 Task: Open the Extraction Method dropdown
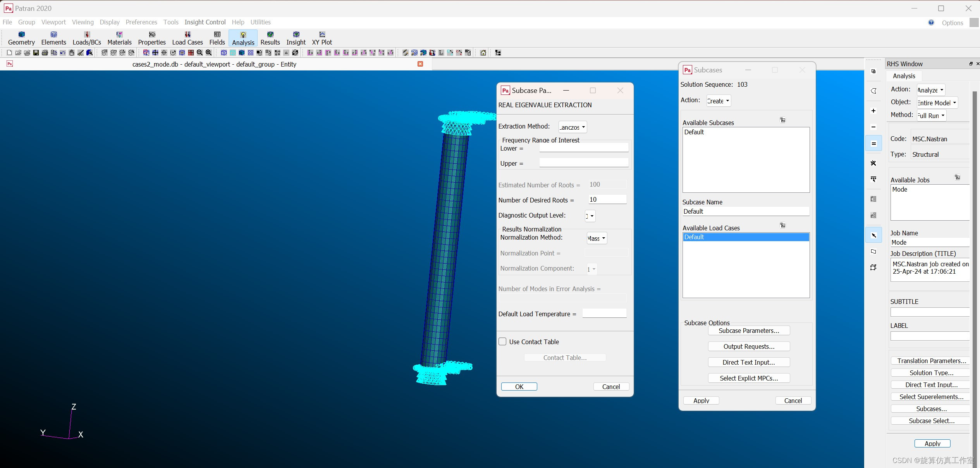573,127
